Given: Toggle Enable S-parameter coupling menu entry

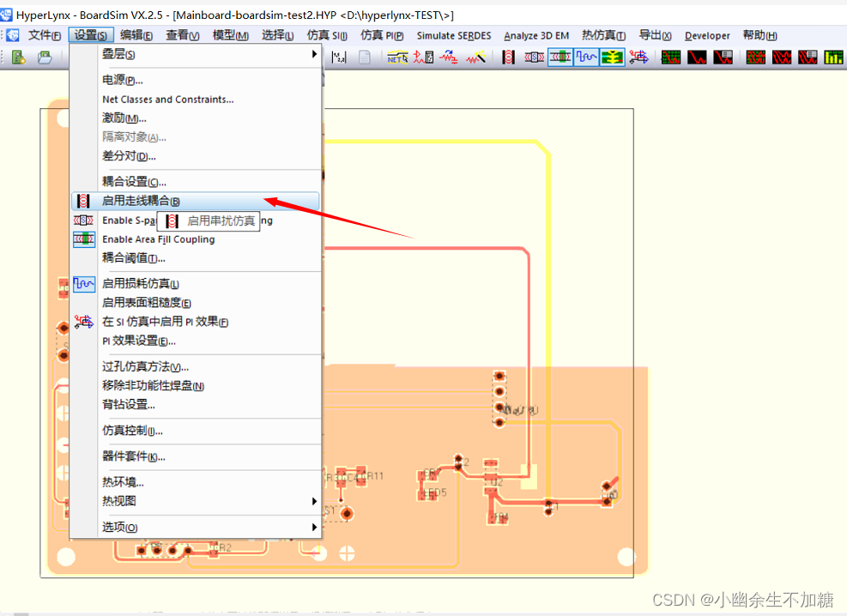Looking at the screenshot, I should (x=196, y=220).
